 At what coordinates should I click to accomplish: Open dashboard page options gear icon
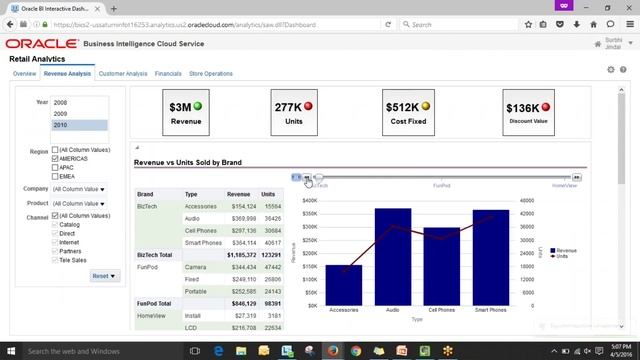[611, 69]
